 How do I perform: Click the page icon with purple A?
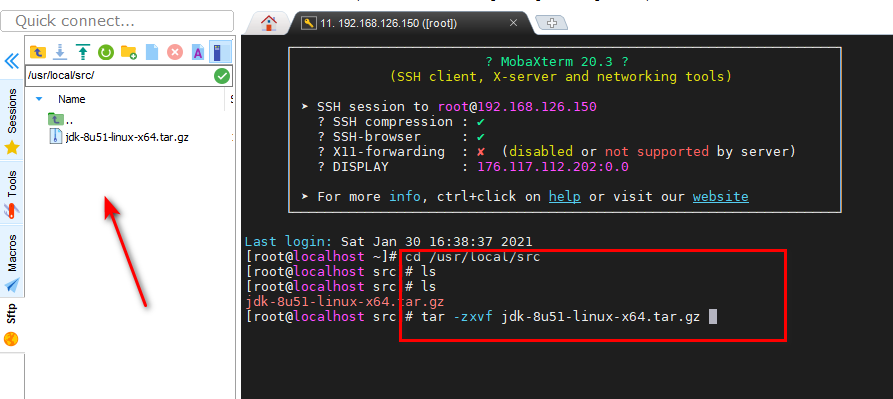pyautogui.click(x=197, y=52)
